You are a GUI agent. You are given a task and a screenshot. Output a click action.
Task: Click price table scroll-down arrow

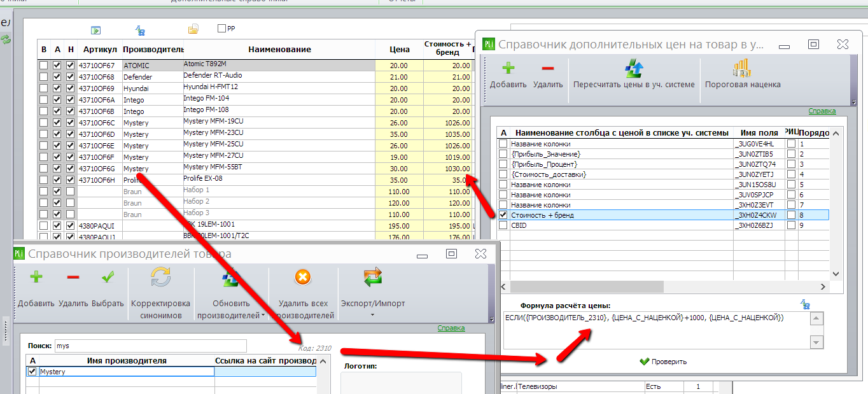click(837, 274)
